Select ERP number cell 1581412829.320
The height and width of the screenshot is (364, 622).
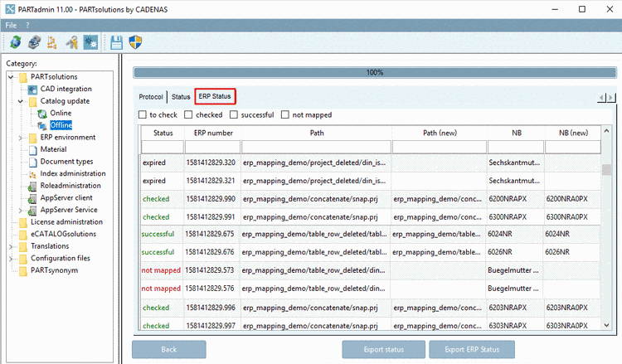pos(211,163)
